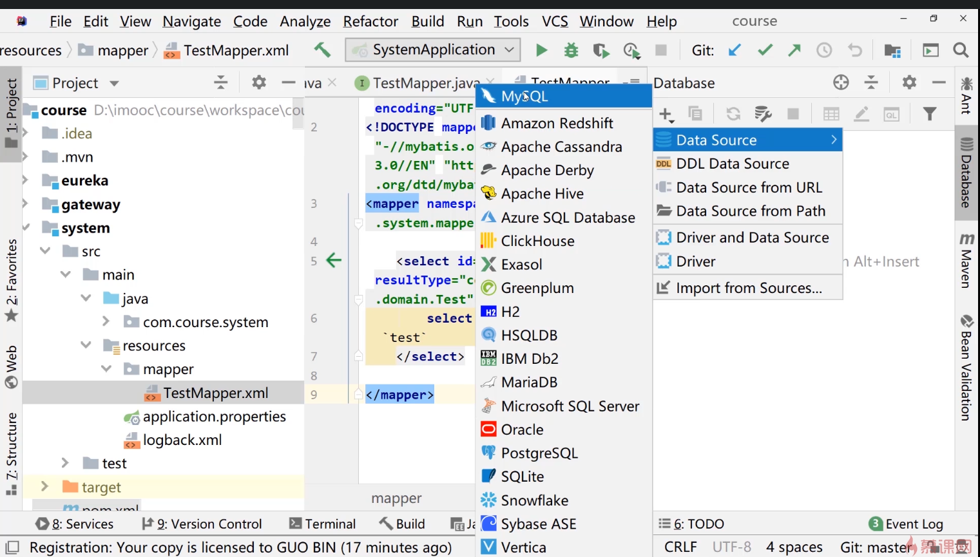Image resolution: width=980 pixels, height=557 pixels.
Task: Choose PostgreSQL from data source list
Action: click(564, 453)
